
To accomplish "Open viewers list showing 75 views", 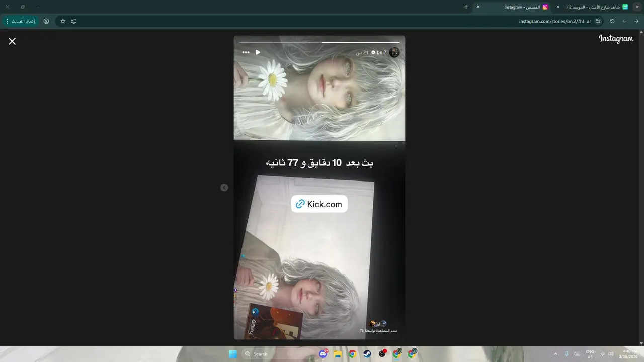I will [x=378, y=331].
